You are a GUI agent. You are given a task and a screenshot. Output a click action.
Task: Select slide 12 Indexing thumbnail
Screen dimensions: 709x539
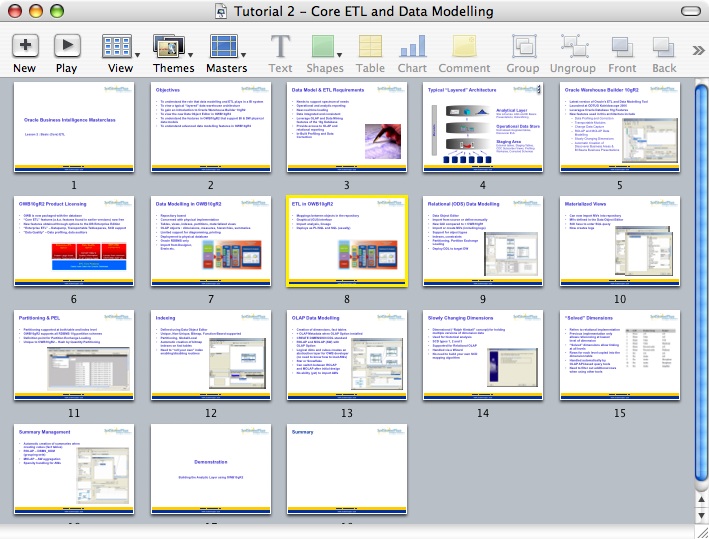click(x=211, y=355)
